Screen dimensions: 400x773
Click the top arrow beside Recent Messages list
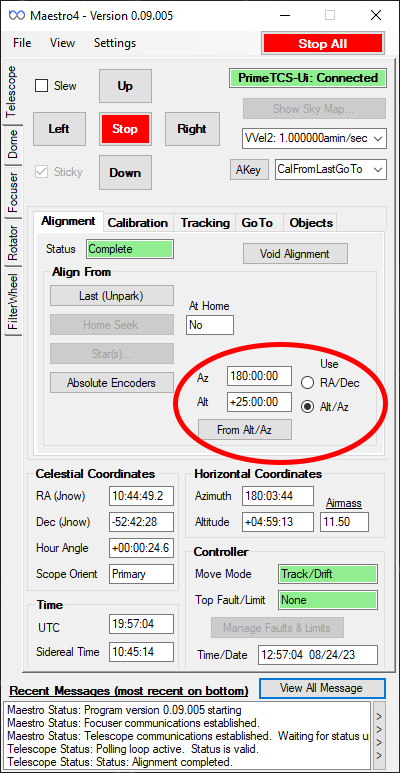click(x=378, y=716)
